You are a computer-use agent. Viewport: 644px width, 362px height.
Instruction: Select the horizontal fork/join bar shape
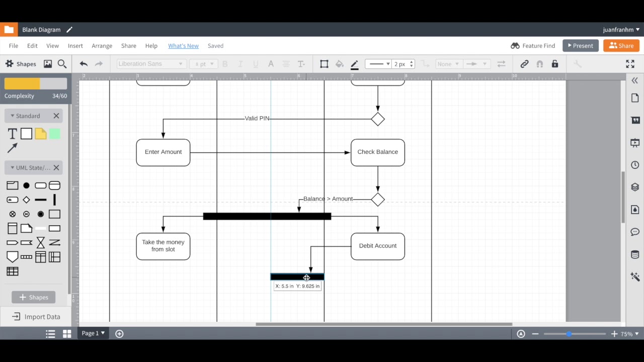tap(40, 200)
